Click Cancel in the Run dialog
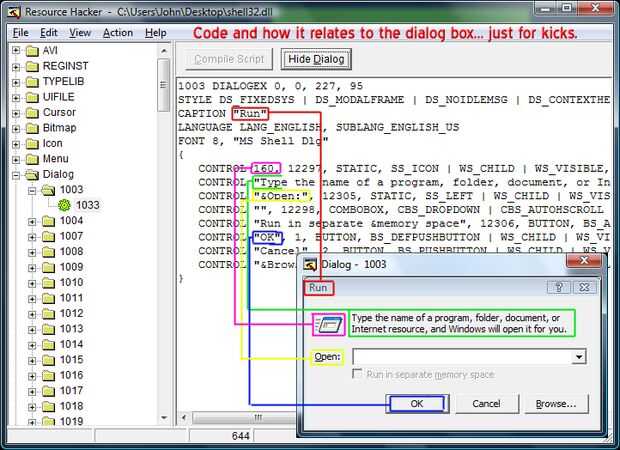Screen dimensions: 620x450 pos(486,404)
